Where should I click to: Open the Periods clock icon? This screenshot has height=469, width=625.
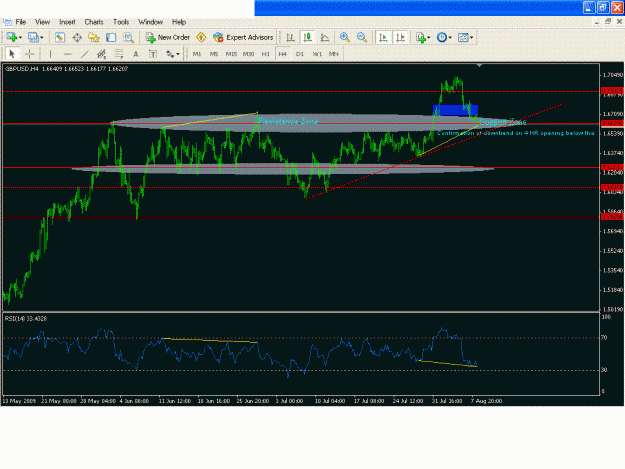442,37
